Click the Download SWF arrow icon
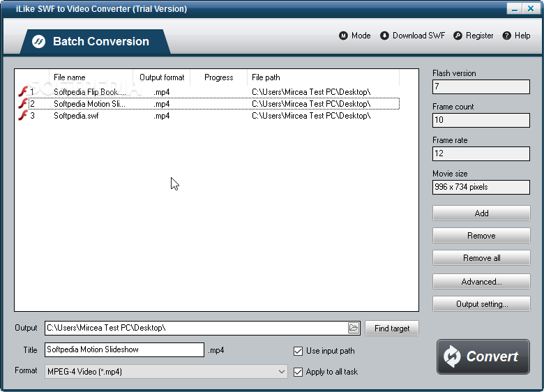The width and height of the screenshot is (544, 392). [x=384, y=36]
